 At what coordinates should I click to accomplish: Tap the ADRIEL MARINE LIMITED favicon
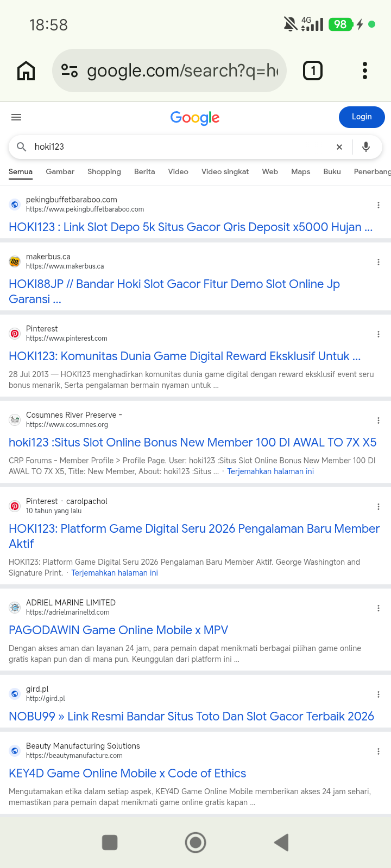(x=15, y=608)
